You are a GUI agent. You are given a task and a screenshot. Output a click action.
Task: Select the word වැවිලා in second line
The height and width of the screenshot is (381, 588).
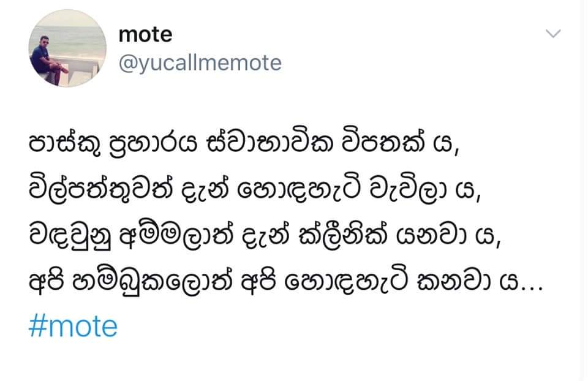pyautogui.click(x=408, y=190)
